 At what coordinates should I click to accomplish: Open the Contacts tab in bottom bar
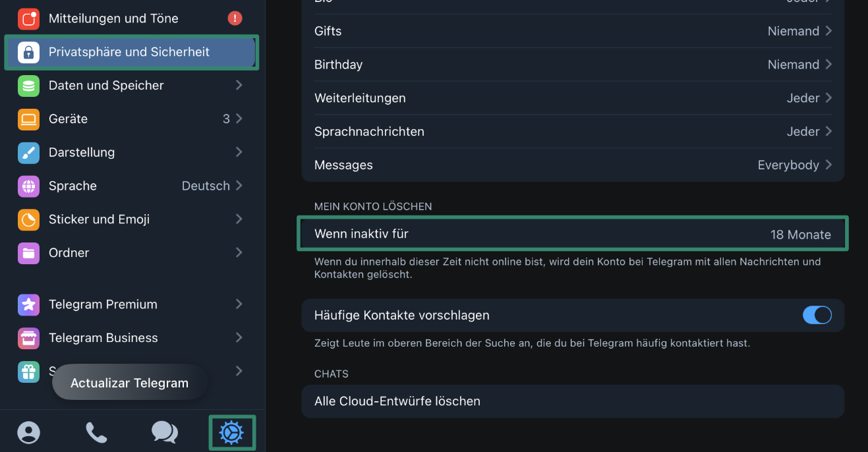pyautogui.click(x=28, y=433)
